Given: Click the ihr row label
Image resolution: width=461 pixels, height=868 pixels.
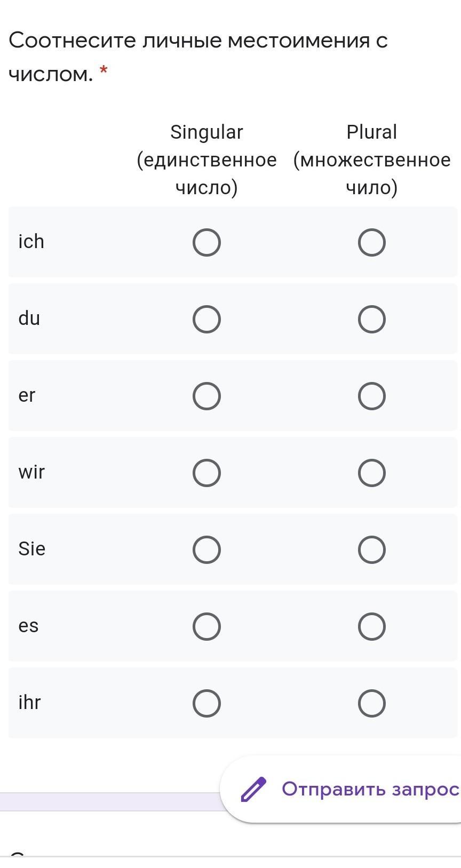Looking at the screenshot, I should (x=29, y=703).
